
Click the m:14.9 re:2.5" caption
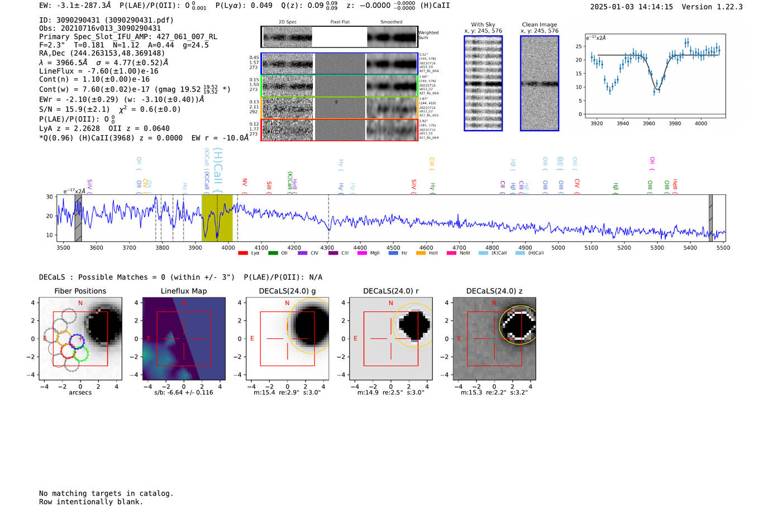click(391, 392)
